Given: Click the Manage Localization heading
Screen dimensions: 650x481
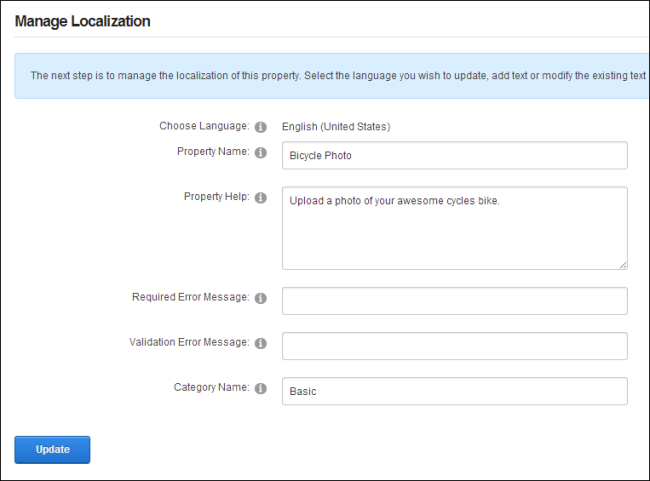Looking at the screenshot, I should tap(82, 21).
